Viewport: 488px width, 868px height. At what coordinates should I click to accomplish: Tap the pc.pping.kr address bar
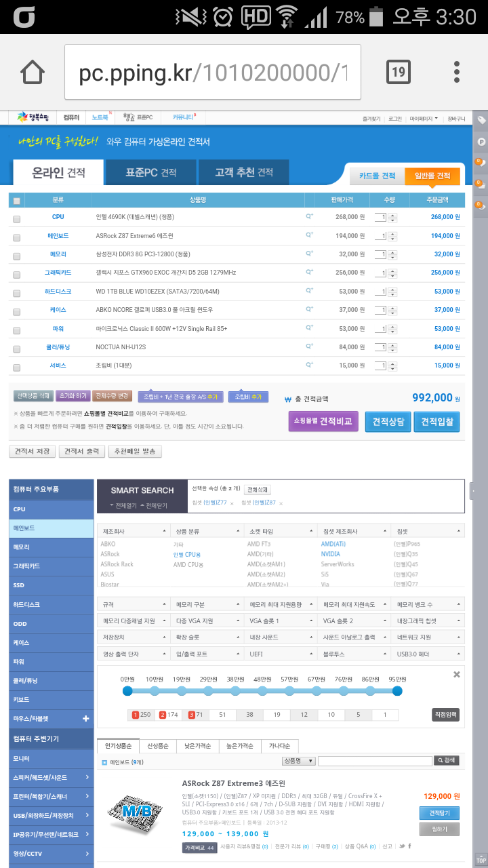(213, 72)
